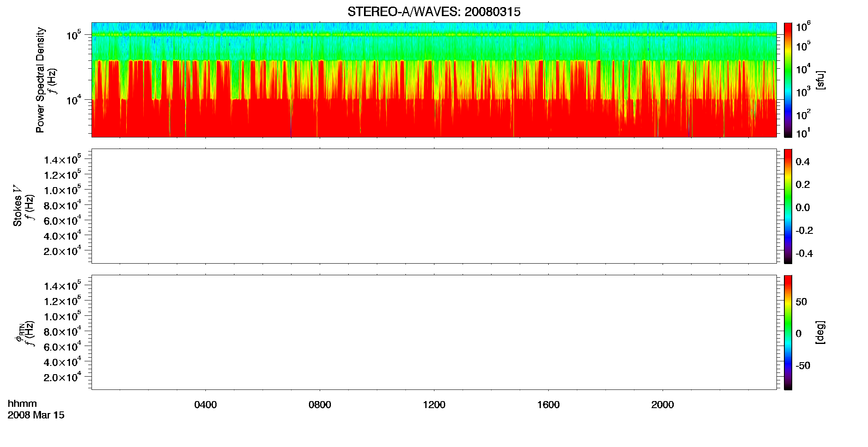Click the 2.0×10^4 tick in phi panel
The height and width of the screenshot is (447, 868).
click(63, 377)
